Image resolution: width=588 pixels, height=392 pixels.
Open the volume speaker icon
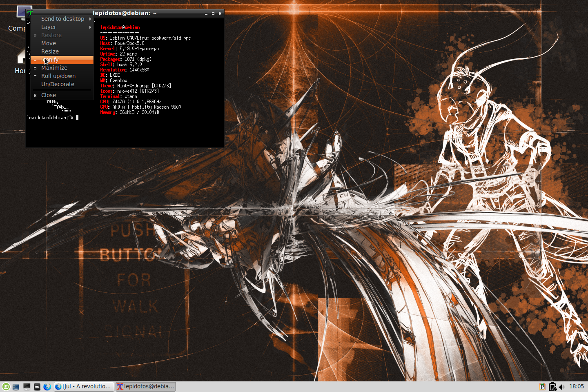pos(562,387)
